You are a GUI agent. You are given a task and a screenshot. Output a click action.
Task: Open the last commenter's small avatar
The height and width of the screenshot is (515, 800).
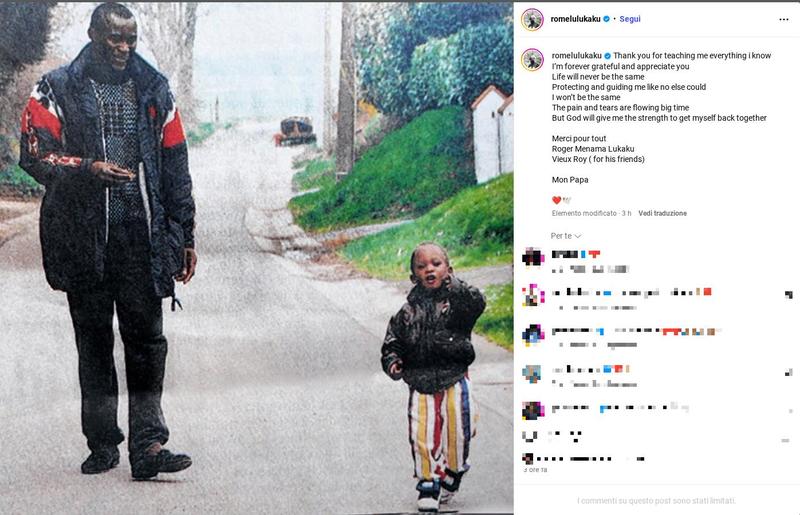[x=528, y=458]
